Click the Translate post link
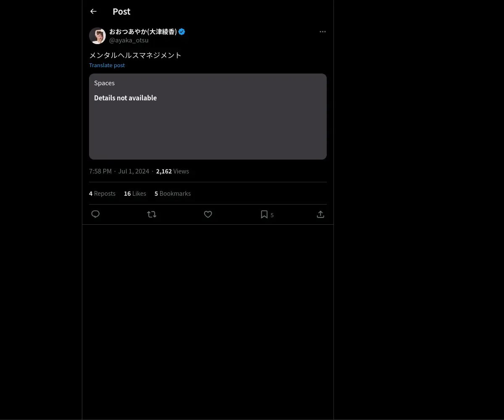 107,65
